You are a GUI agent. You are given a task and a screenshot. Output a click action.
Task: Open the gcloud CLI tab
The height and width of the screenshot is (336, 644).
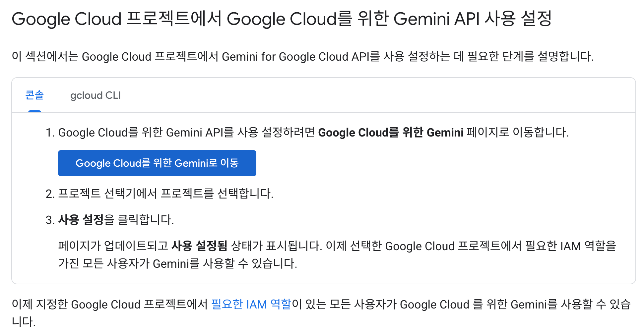coord(96,95)
